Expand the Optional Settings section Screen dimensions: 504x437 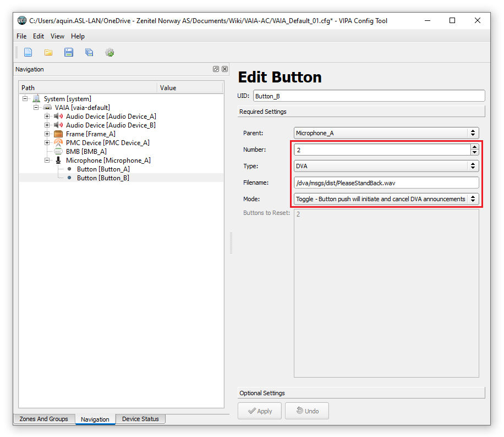[361, 393]
